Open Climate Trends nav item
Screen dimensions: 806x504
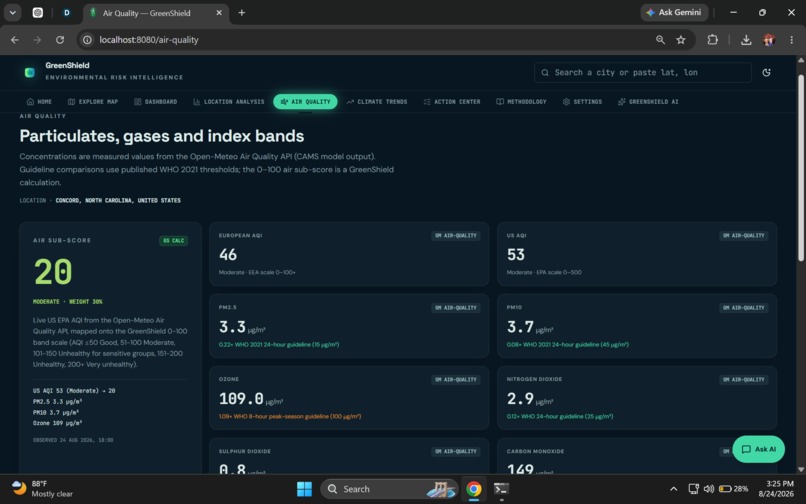[377, 102]
